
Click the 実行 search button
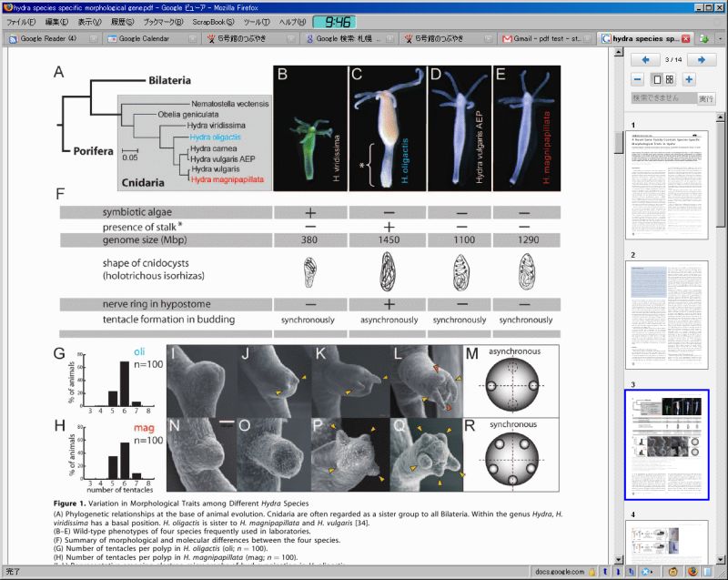click(x=706, y=98)
